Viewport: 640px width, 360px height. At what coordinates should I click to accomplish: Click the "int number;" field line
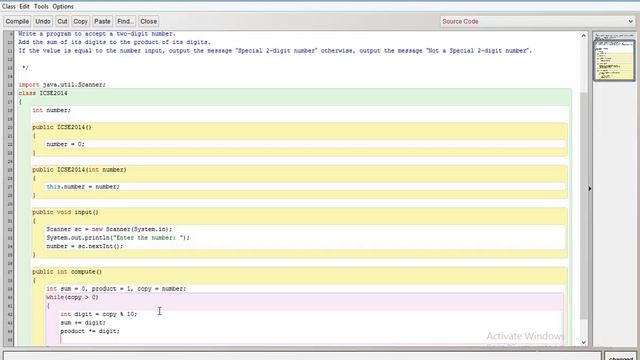[x=51, y=110]
